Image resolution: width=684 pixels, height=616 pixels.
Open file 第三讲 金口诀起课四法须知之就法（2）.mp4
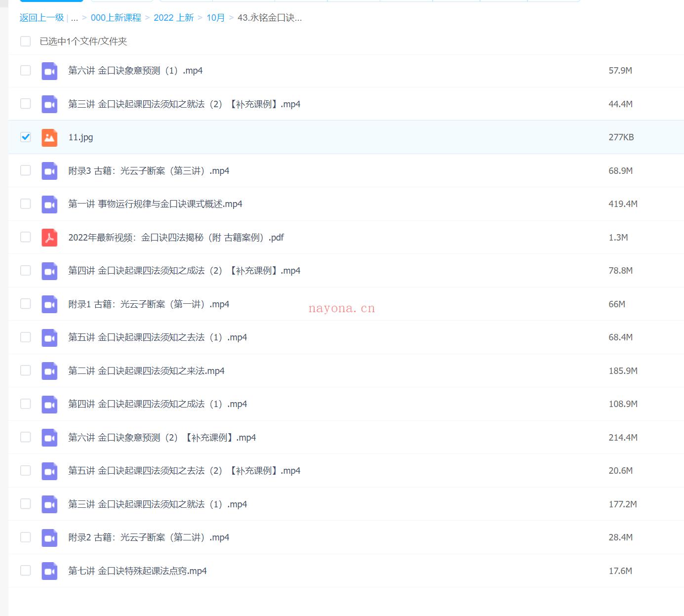point(184,104)
